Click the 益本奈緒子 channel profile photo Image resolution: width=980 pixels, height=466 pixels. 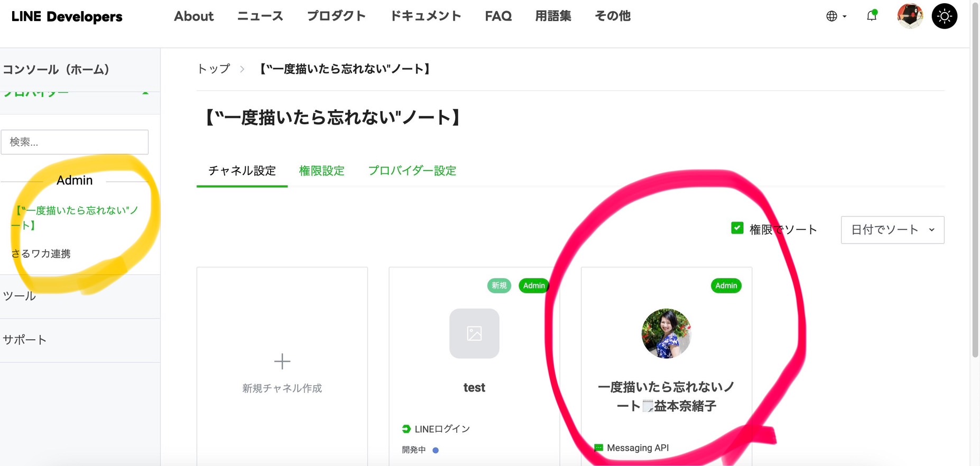point(666,333)
